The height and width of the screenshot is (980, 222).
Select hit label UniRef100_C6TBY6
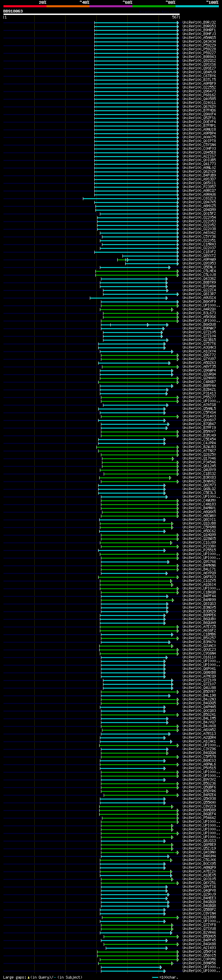pyautogui.click(x=199, y=76)
